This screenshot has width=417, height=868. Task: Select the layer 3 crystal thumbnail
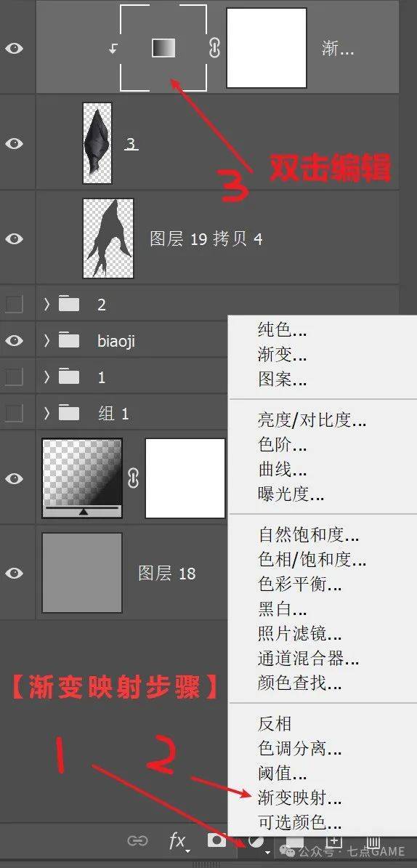tap(97, 143)
